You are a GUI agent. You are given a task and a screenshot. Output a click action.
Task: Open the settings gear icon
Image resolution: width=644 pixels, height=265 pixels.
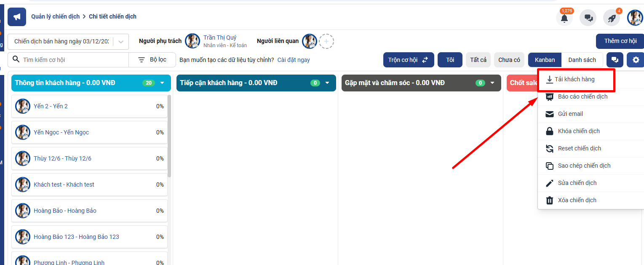coord(635,60)
